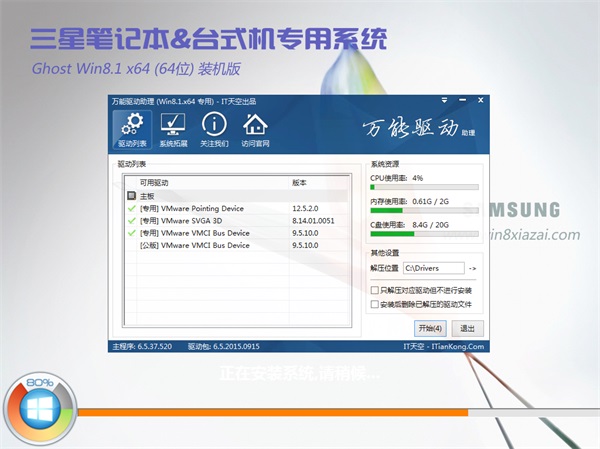Screen dimensions: 600x449
Task: Click the C盘使用率 usage bar
Action: [424, 237]
